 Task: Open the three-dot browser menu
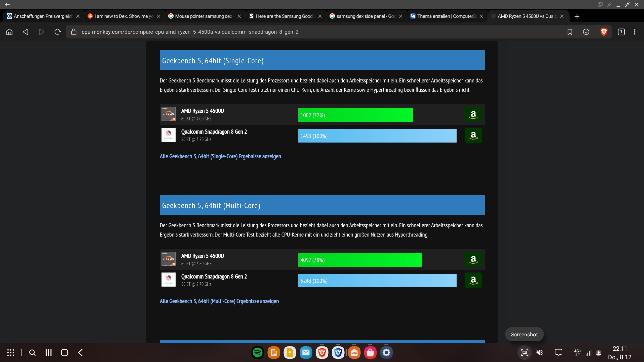click(x=635, y=32)
